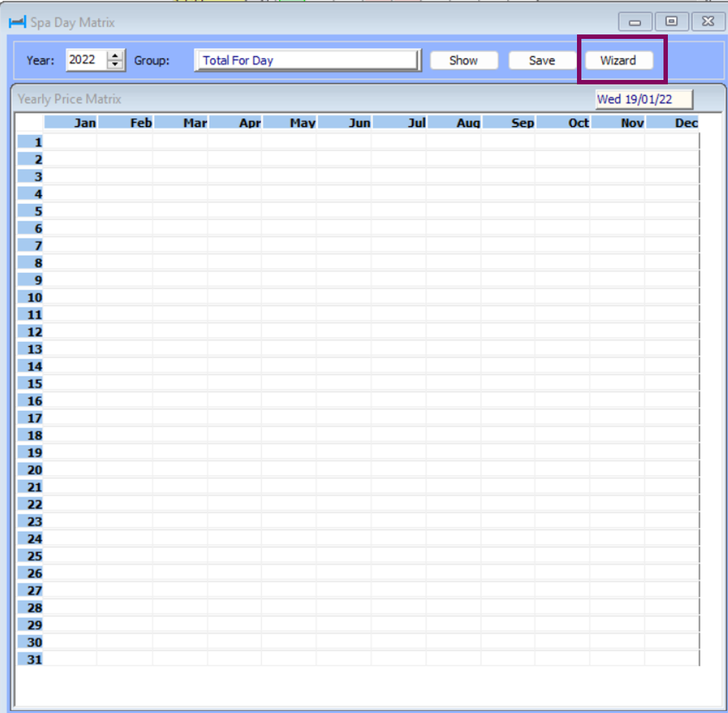Click the Feb cell for day 14
This screenshot has width=728, height=713.
click(x=125, y=367)
